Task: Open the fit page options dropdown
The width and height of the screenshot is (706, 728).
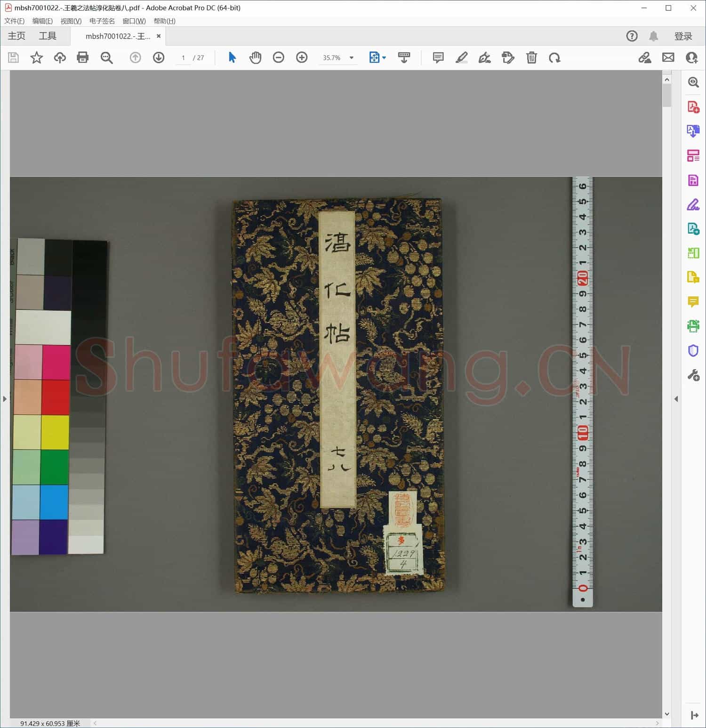Action: click(x=385, y=57)
